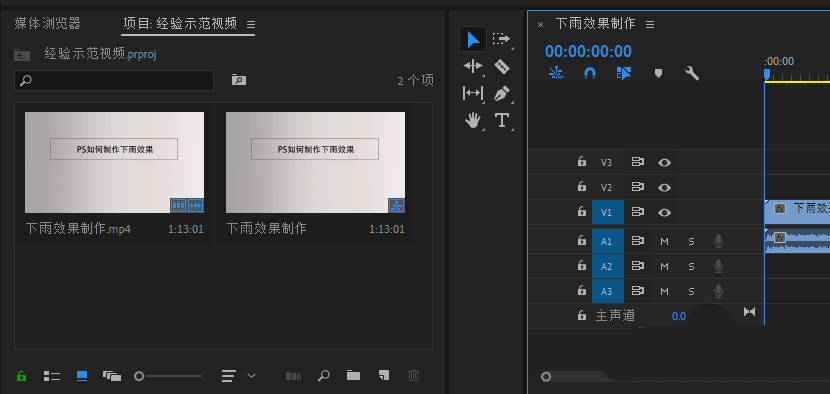
Task: Open the project panel menu
Action: pos(251,24)
